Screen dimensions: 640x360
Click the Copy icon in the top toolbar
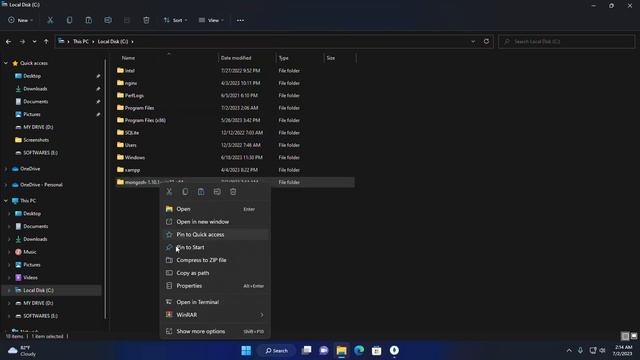[69, 20]
